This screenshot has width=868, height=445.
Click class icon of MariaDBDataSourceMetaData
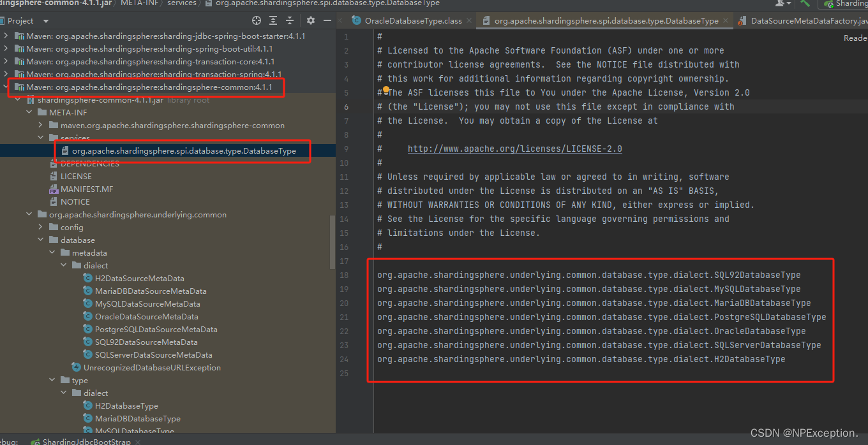tap(88, 291)
